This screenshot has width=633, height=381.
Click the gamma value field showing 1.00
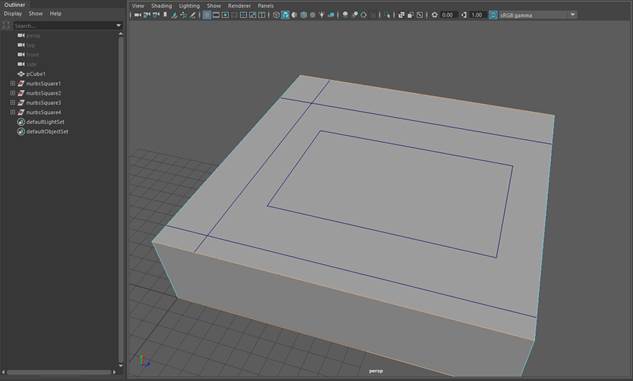click(477, 15)
